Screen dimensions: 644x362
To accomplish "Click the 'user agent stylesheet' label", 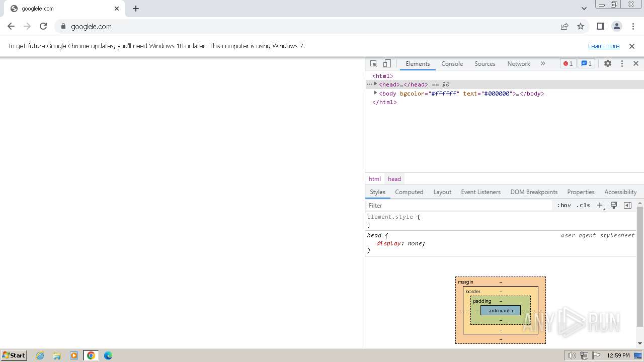I will tap(598, 235).
